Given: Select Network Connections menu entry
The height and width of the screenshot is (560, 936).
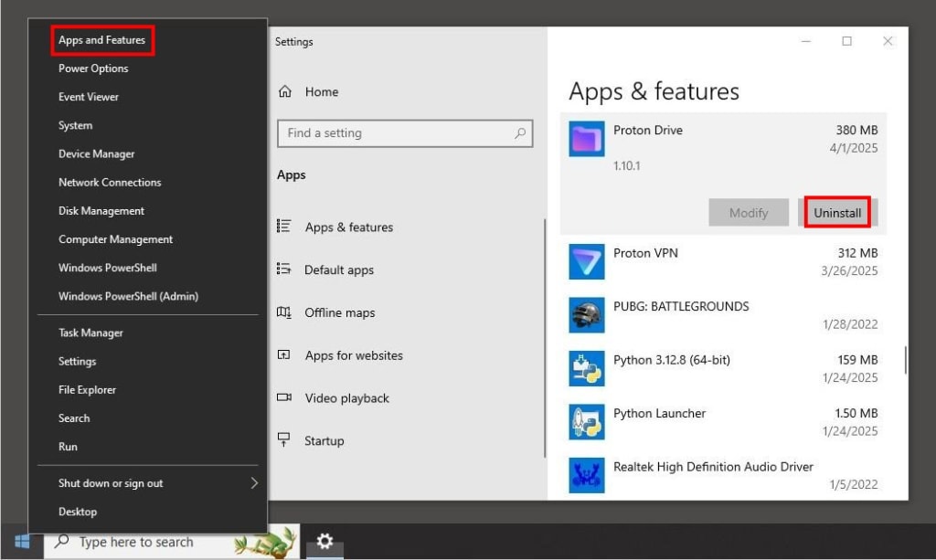Looking at the screenshot, I should point(110,183).
